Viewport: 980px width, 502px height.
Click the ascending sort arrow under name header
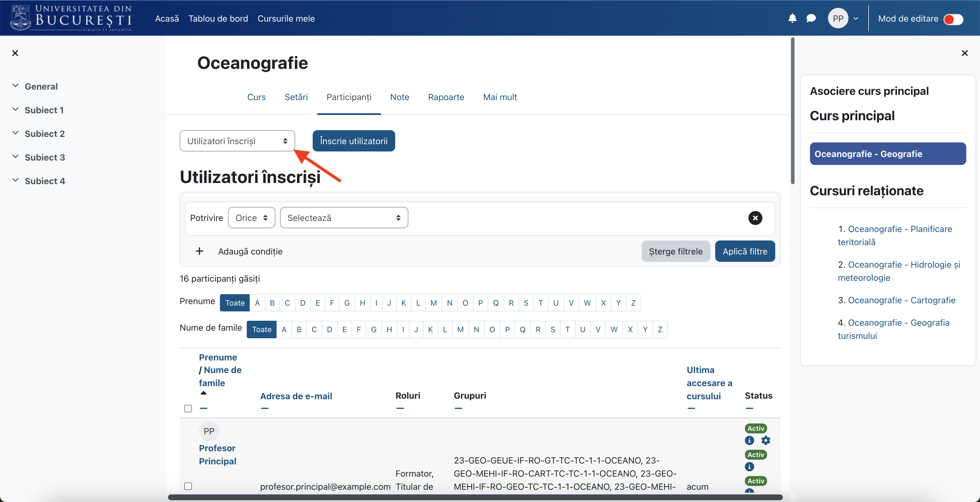tap(204, 393)
